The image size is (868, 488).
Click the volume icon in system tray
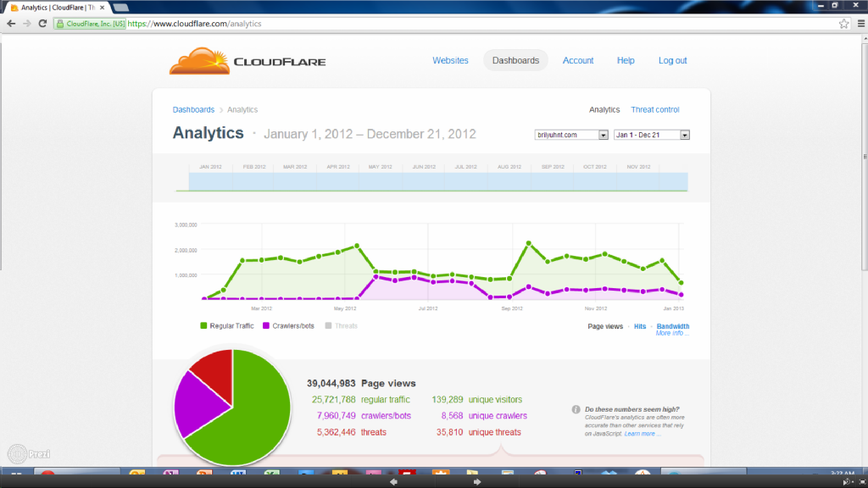(x=847, y=482)
